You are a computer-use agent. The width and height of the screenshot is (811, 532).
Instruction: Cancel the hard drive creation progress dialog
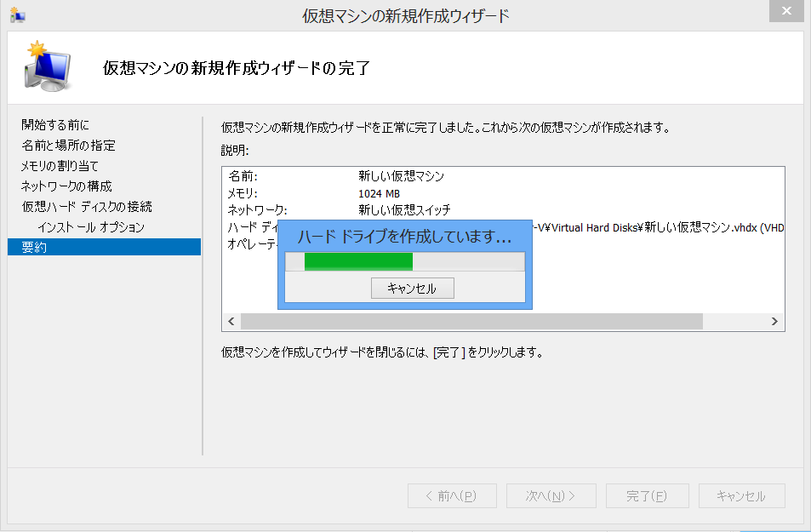(x=412, y=289)
